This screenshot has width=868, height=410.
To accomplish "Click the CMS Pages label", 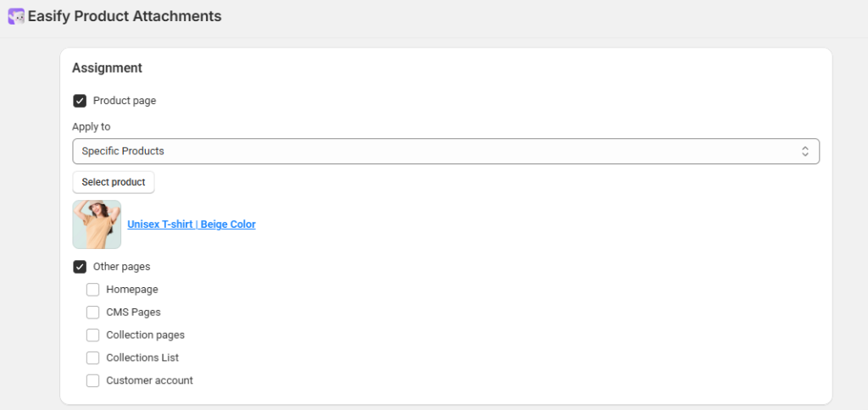I will (133, 312).
